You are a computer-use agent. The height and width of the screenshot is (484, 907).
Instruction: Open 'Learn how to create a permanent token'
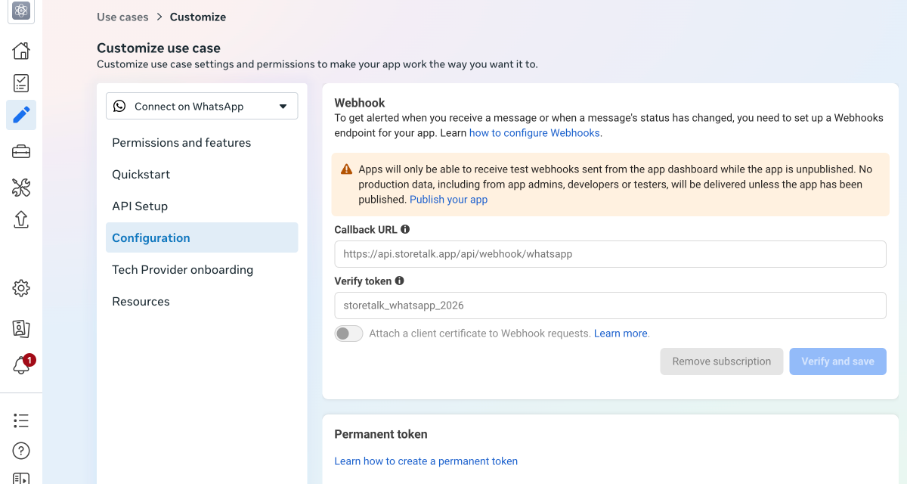click(426, 461)
